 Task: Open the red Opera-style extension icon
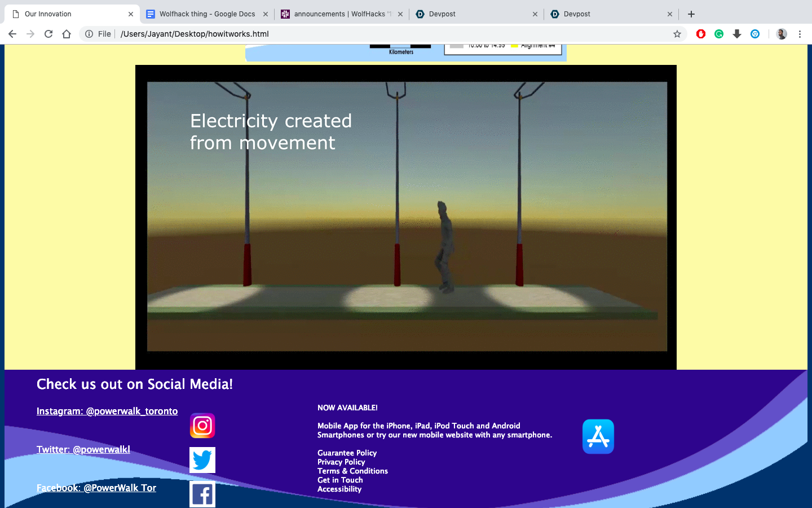click(701, 34)
